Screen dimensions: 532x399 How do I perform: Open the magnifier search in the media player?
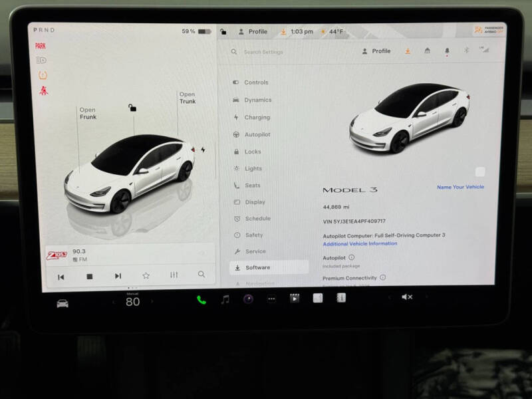(x=201, y=274)
